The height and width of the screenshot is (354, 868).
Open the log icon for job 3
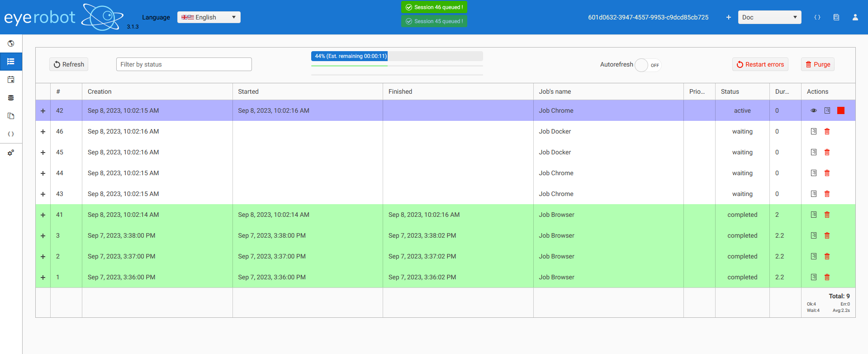(x=814, y=235)
